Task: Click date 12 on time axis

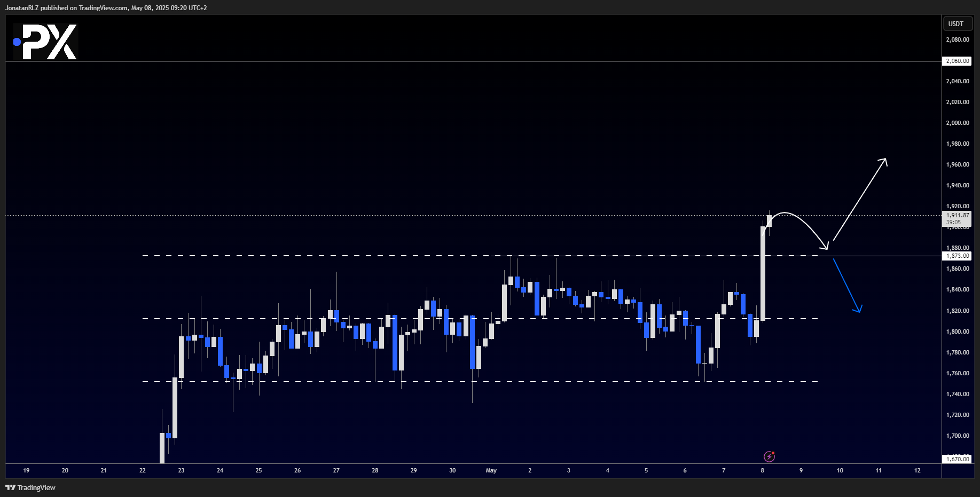Action: (918, 470)
